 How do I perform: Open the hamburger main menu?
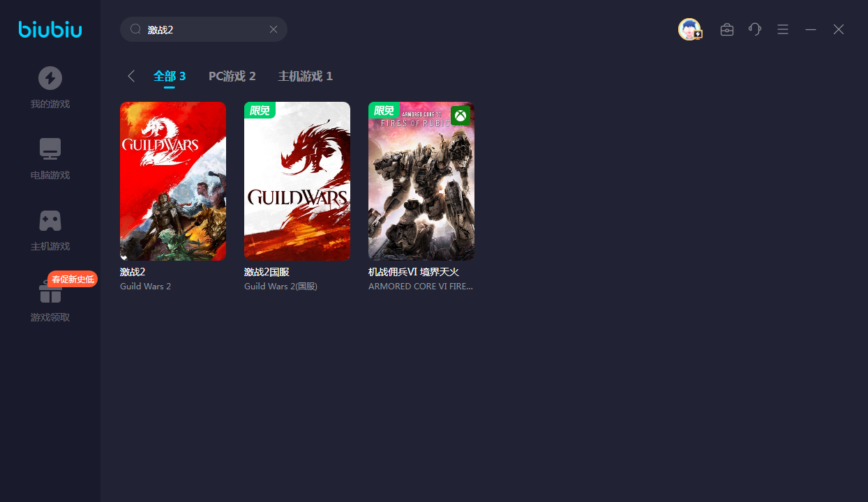783,29
